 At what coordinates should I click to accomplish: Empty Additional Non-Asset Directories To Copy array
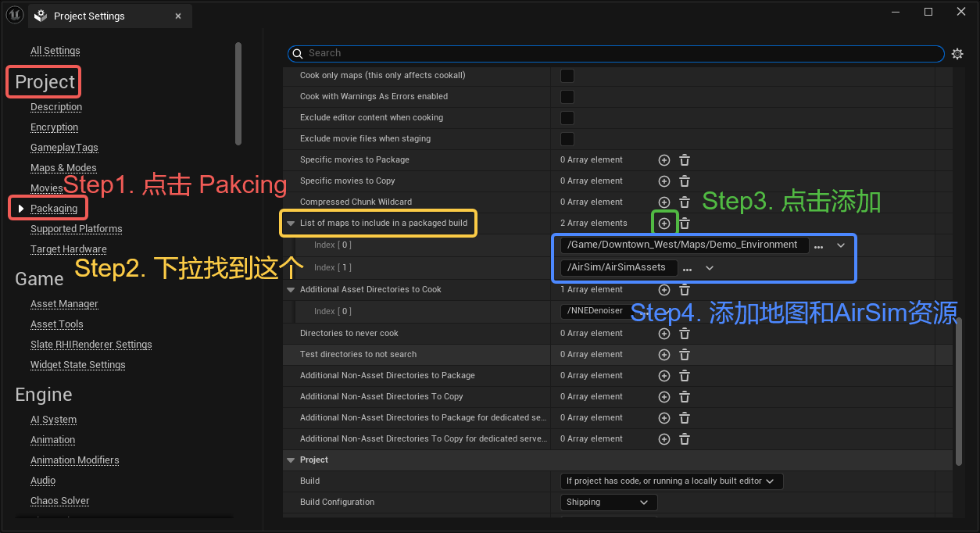coord(685,397)
